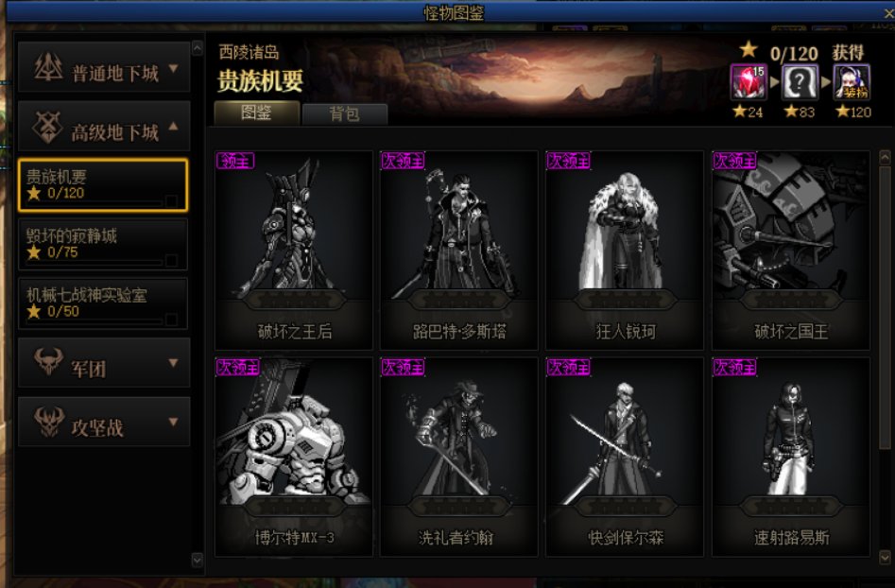The width and height of the screenshot is (895, 588).
Task: Open the 破坏之王后 boss monster card
Action: pos(294,251)
